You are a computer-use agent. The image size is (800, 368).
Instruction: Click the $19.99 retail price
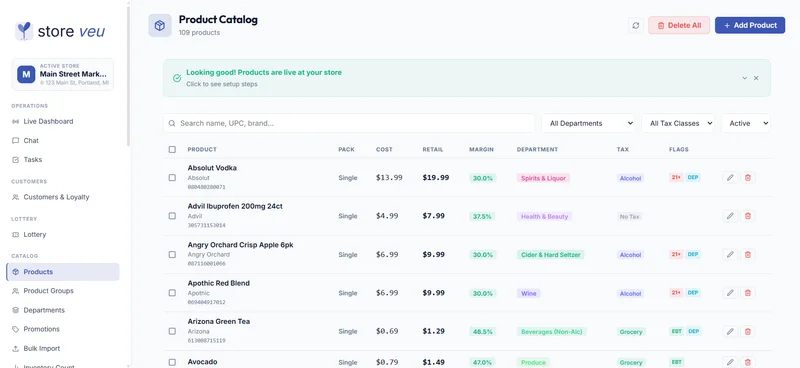[436, 178]
